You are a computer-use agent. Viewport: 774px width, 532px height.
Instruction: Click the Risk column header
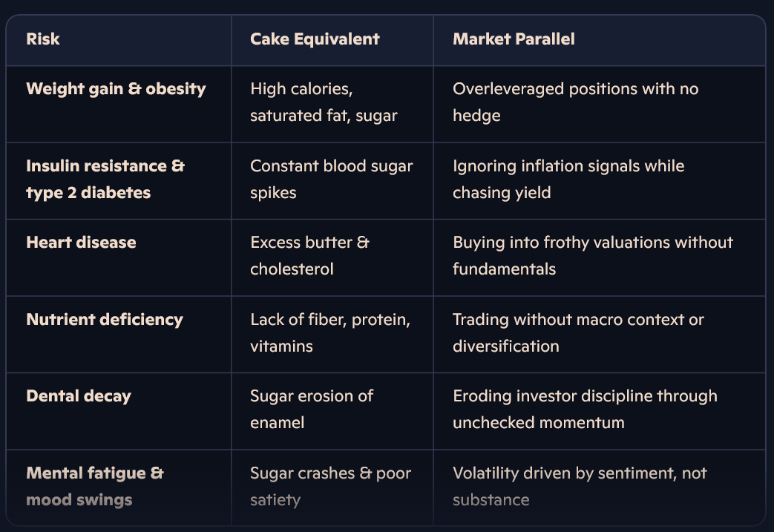coord(43,39)
